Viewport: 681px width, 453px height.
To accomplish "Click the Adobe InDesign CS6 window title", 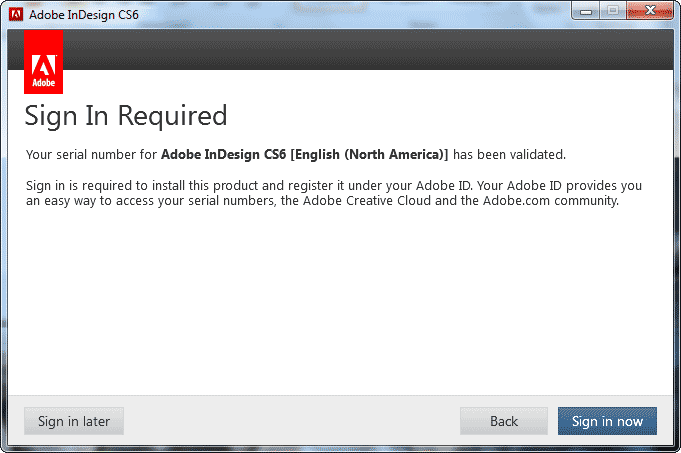I will tap(84, 15).
